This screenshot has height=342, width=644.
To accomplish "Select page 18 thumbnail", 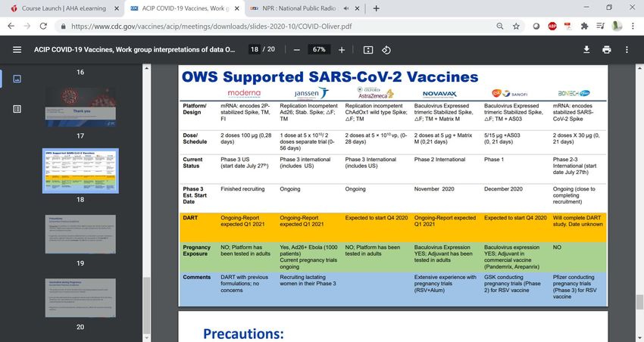I will click(80, 170).
